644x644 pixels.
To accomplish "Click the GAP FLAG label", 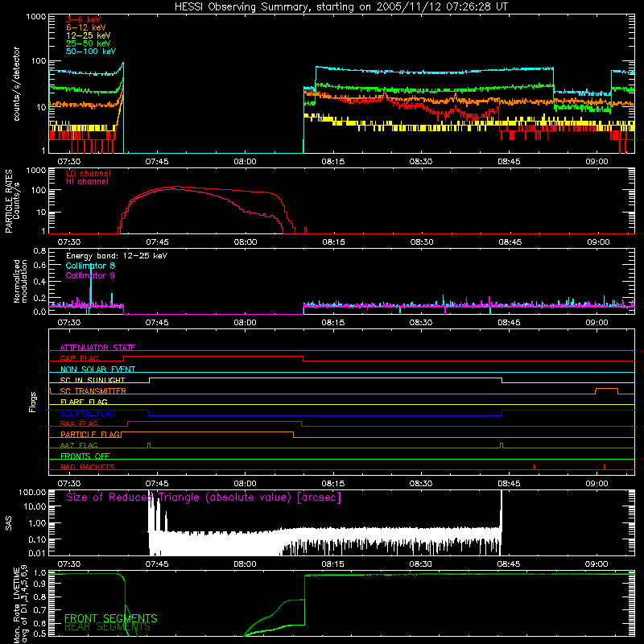I will (79, 358).
